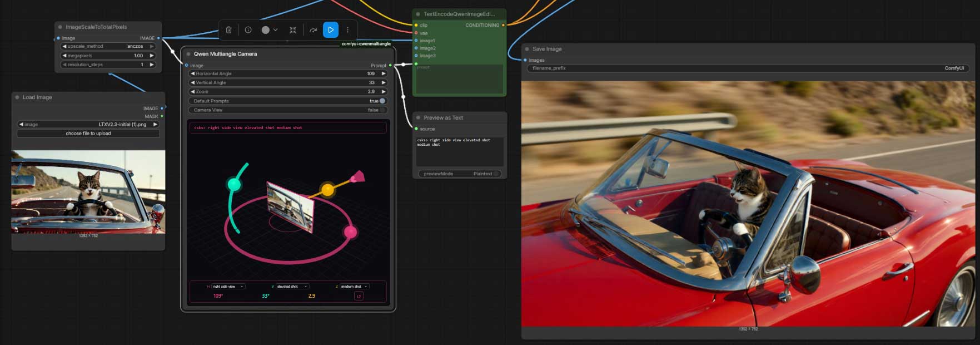Reset camera angles with the reset icon
The height and width of the screenshot is (345, 980).
359,296
